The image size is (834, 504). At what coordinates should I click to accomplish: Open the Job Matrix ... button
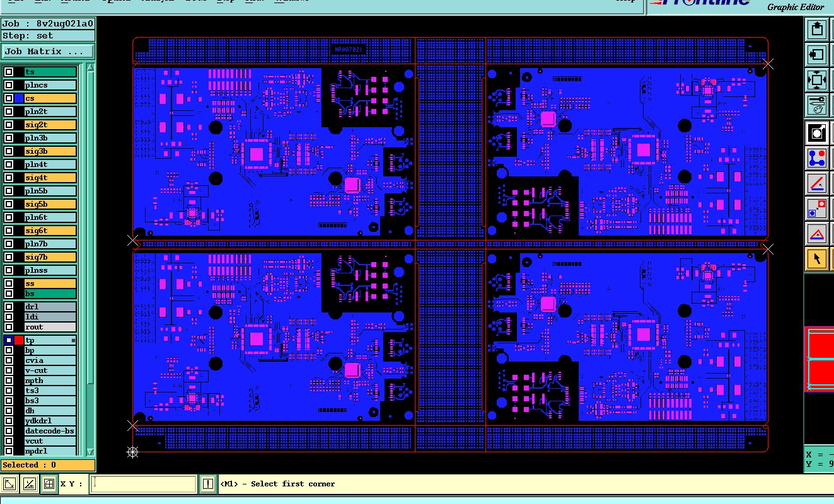pos(48,52)
